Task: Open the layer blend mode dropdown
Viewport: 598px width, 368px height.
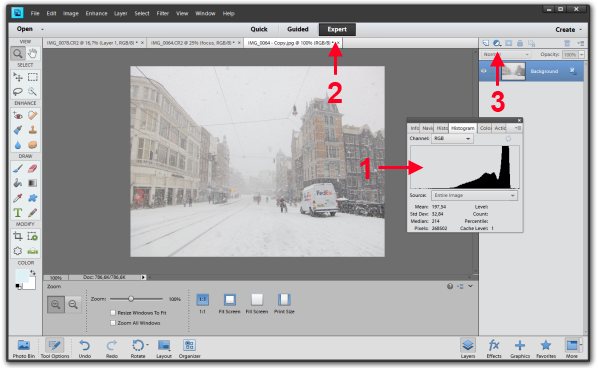Action: (505, 55)
